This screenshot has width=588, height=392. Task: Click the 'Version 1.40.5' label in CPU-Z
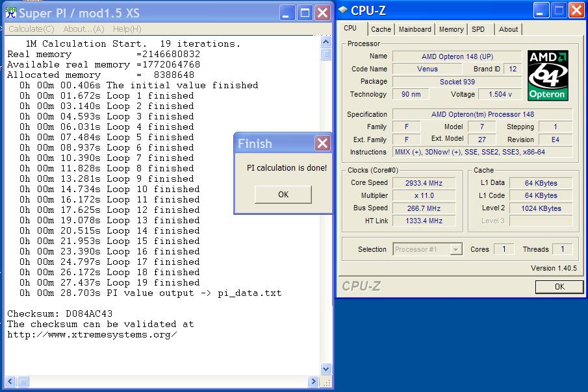554,268
